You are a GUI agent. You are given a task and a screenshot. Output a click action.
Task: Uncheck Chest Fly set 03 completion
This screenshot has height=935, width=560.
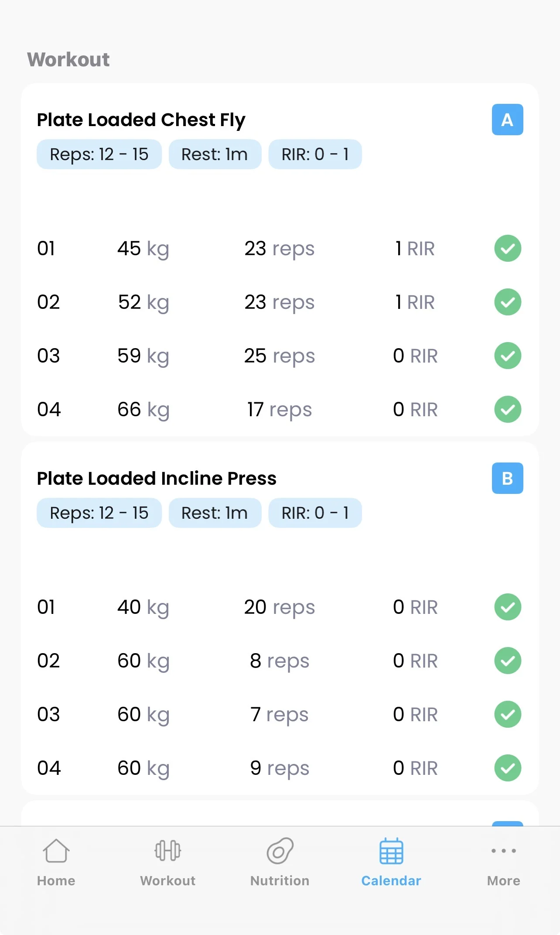[508, 356]
